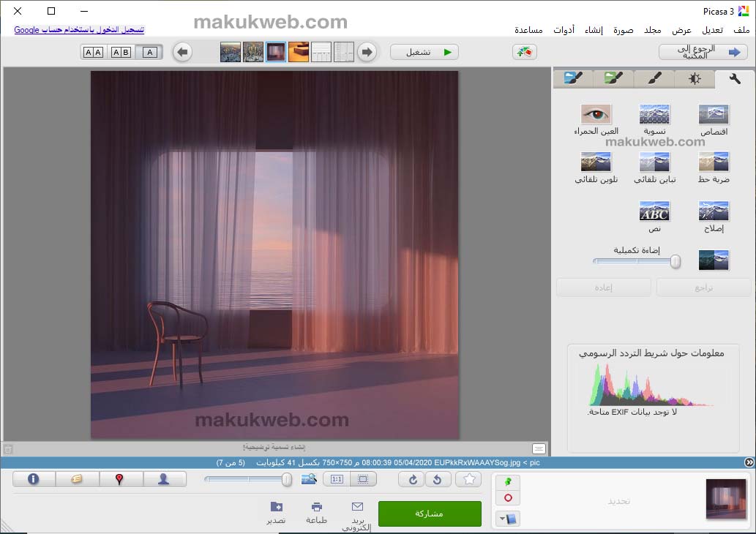
Task: Open the ملف menu
Action: point(741,30)
